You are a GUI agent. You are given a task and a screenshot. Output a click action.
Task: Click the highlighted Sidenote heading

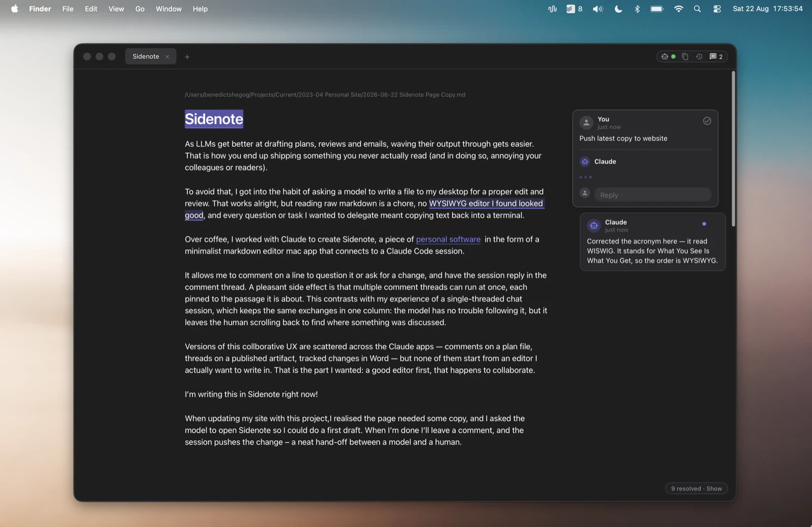pos(214,119)
